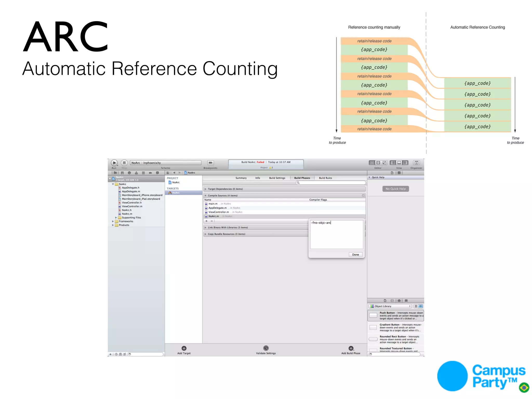Click the Add Target button
The image size is (532, 399).
(x=184, y=350)
